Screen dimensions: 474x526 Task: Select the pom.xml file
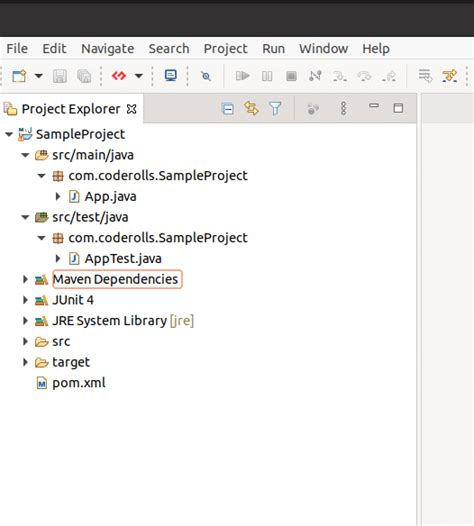(78, 383)
